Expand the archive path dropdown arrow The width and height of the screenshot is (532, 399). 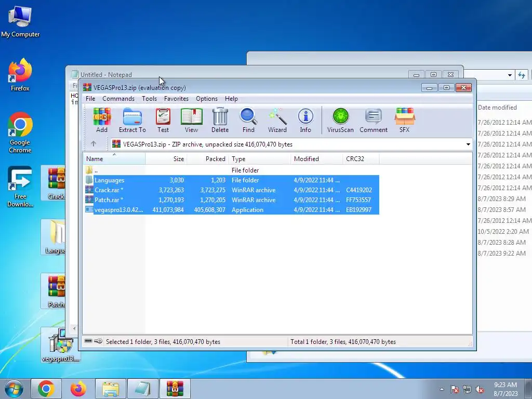468,144
